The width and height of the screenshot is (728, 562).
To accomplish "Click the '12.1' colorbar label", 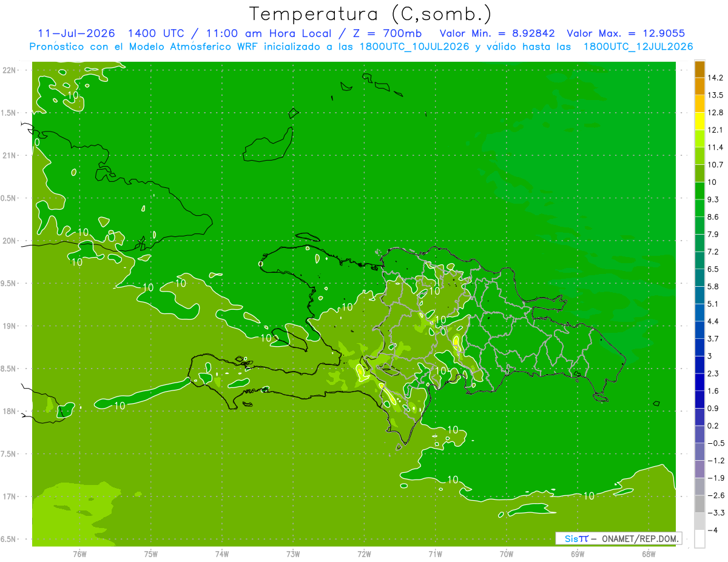I will tap(715, 130).
